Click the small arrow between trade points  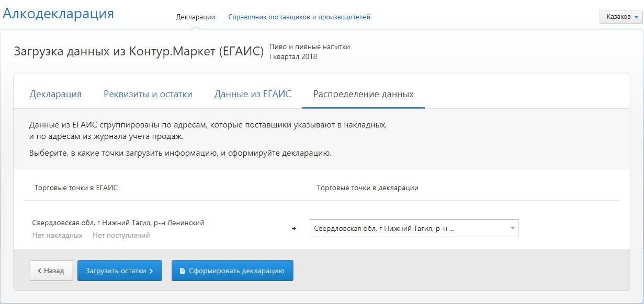tap(293, 228)
